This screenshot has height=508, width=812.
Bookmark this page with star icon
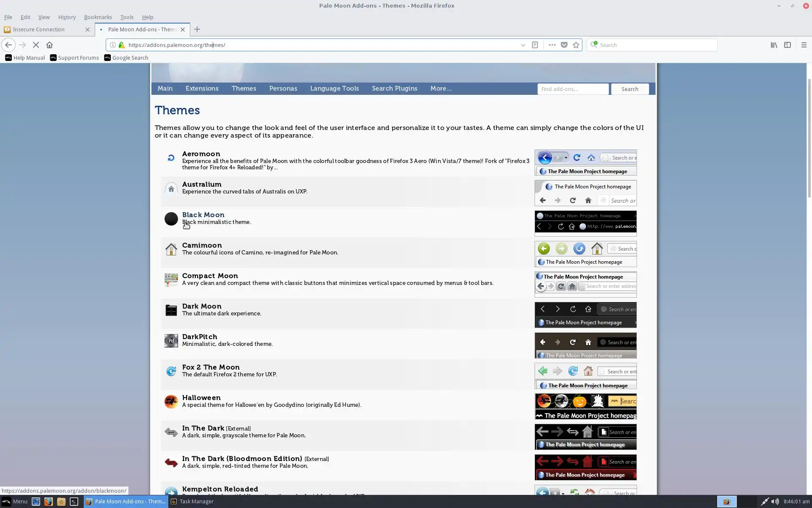(576, 45)
